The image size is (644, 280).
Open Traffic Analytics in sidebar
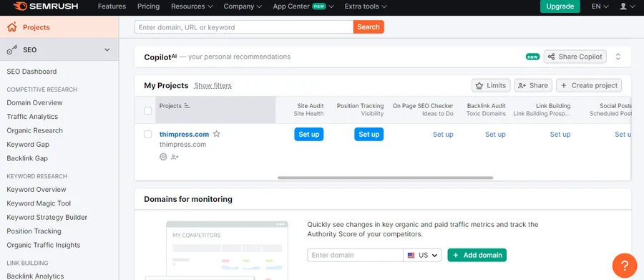(32, 117)
